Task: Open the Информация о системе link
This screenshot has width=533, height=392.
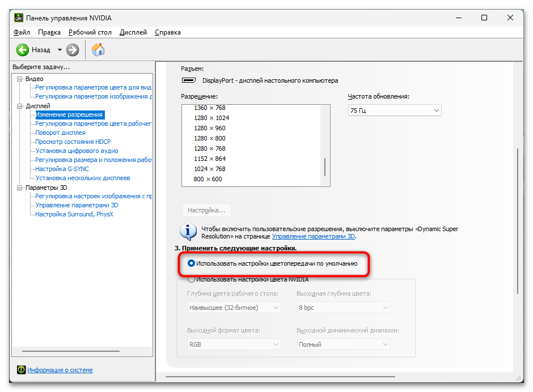Action: click(60, 370)
